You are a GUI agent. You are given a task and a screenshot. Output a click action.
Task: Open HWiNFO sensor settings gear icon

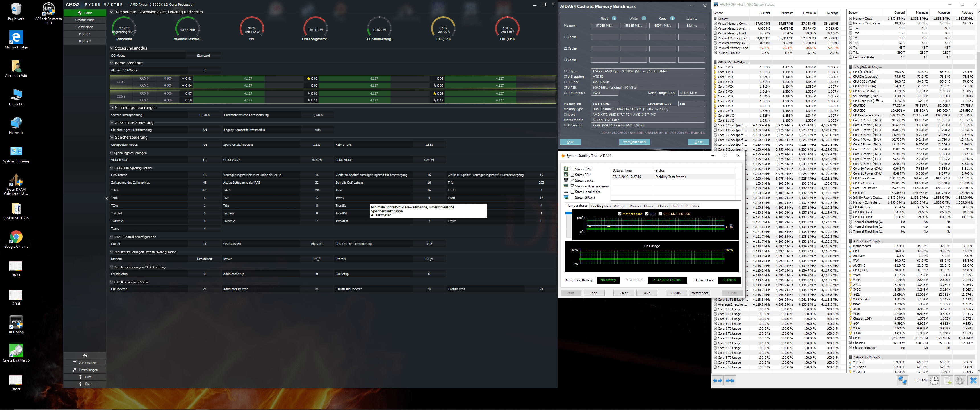point(960,380)
